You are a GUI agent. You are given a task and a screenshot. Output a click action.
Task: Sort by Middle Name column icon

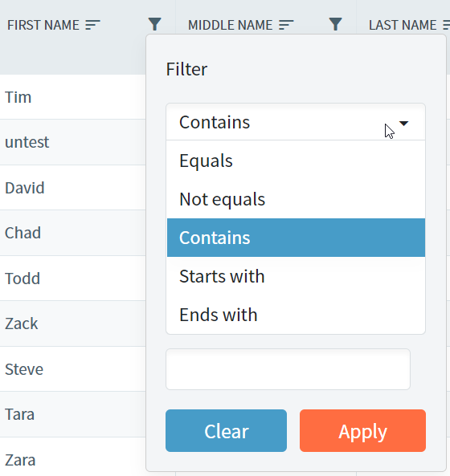tap(286, 25)
